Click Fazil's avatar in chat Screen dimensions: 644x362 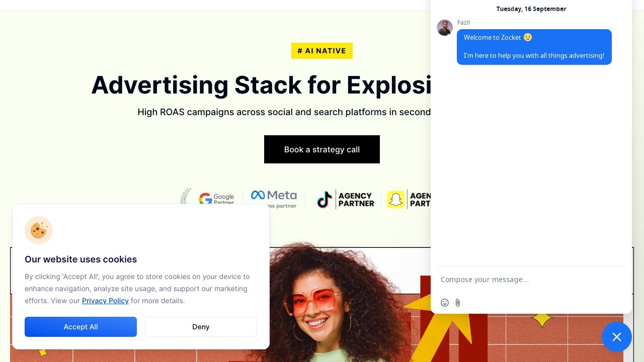click(x=445, y=28)
